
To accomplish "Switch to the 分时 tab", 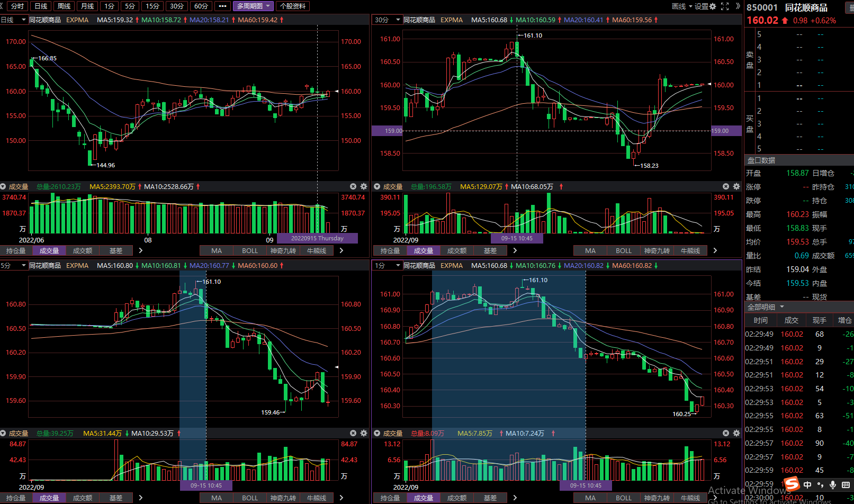I will pos(17,6).
